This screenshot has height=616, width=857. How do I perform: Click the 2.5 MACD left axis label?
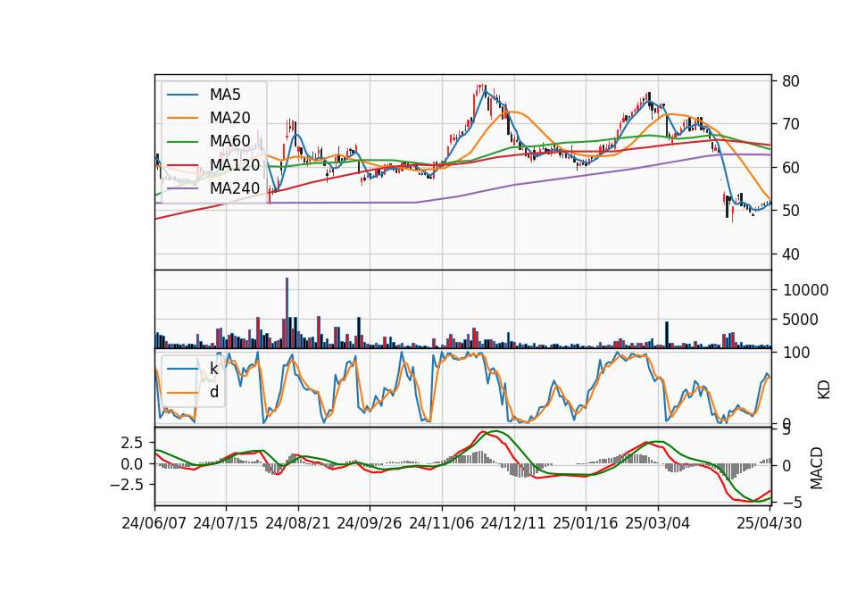132,442
